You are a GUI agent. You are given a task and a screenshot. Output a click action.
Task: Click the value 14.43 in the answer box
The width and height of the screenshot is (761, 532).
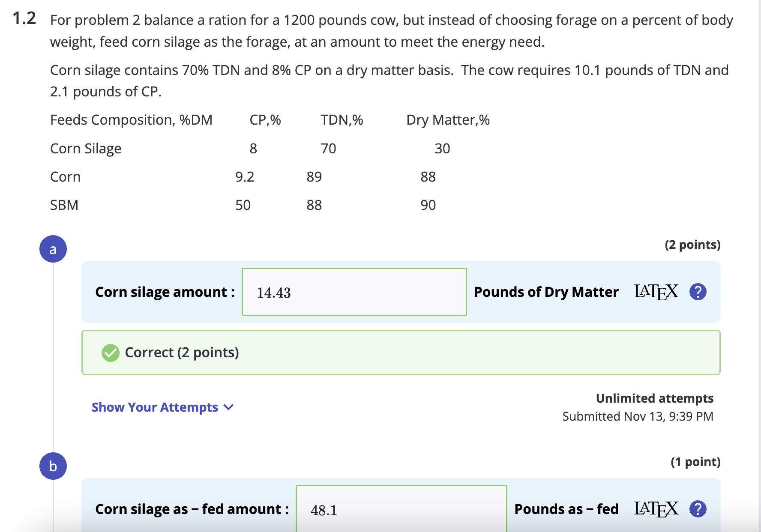[x=274, y=293]
